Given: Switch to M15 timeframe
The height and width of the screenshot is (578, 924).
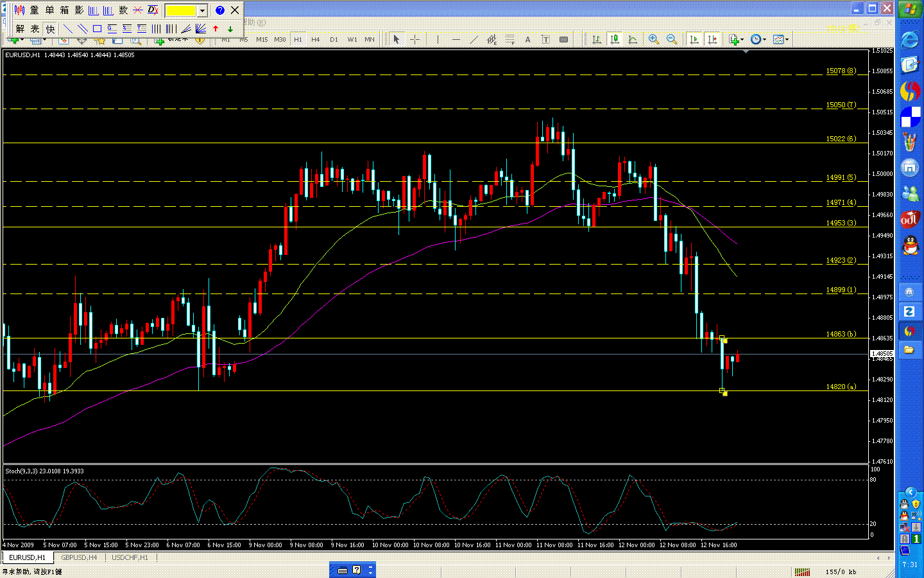Looking at the screenshot, I should tap(262, 39).
